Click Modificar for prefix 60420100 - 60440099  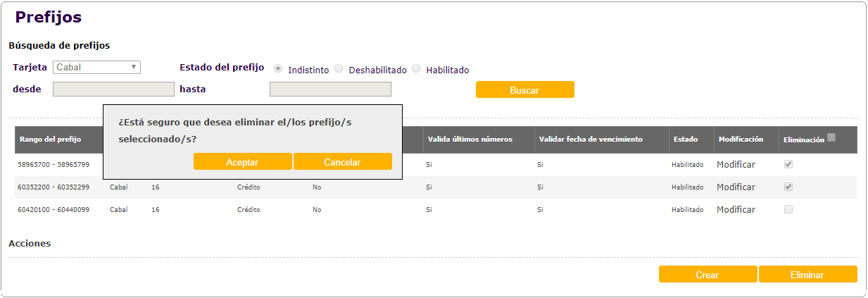click(x=736, y=210)
